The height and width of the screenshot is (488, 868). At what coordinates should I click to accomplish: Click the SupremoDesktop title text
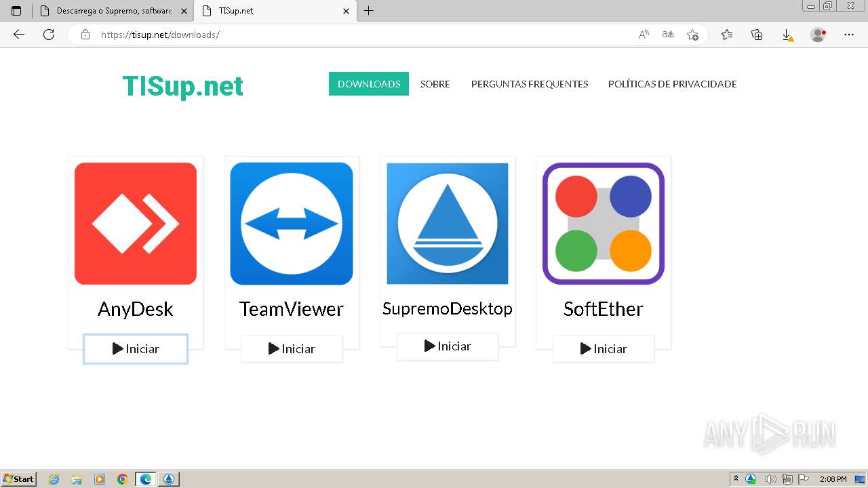point(448,309)
